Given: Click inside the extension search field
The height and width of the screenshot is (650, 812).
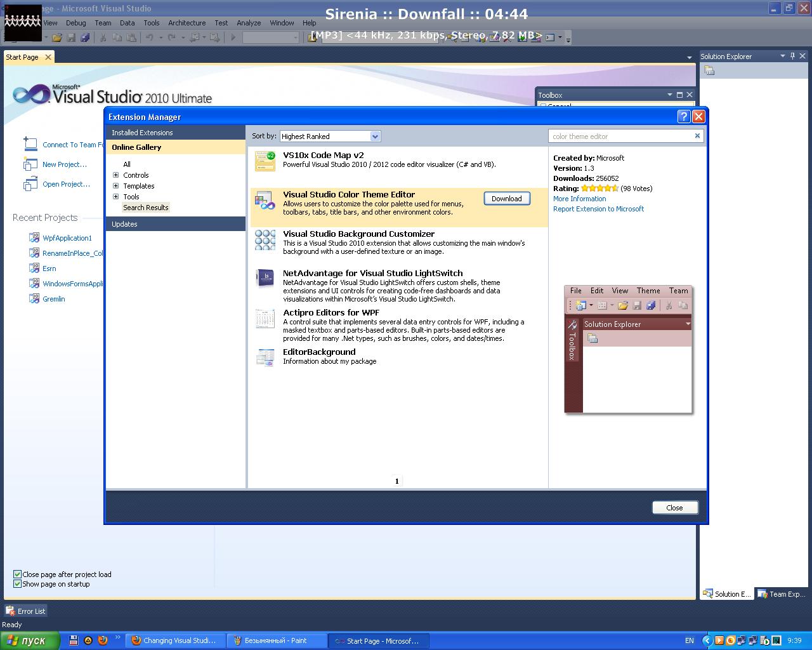Looking at the screenshot, I should [x=620, y=136].
